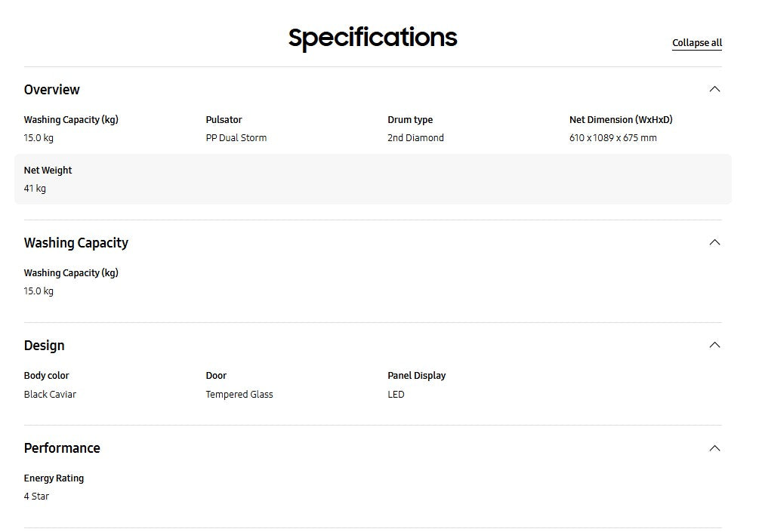The height and width of the screenshot is (532, 762).
Task: Click the 4 Star energy rating value
Action: click(36, 497)
